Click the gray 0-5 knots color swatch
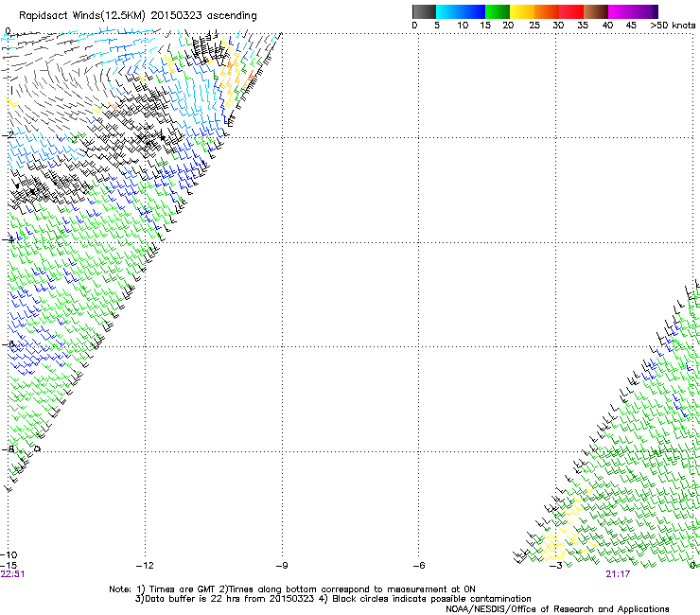The width and height of the screenshot is (700, 615). (424, 11)
